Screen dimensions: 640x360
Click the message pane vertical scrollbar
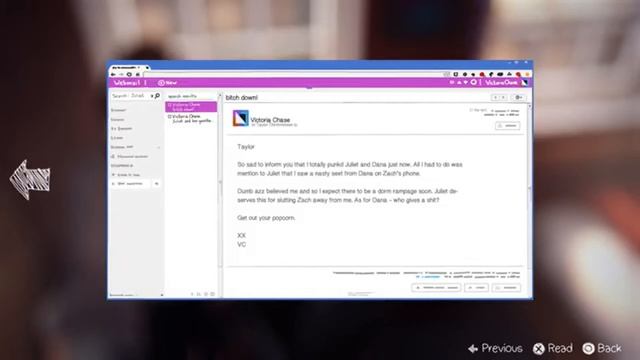(529, 188)
